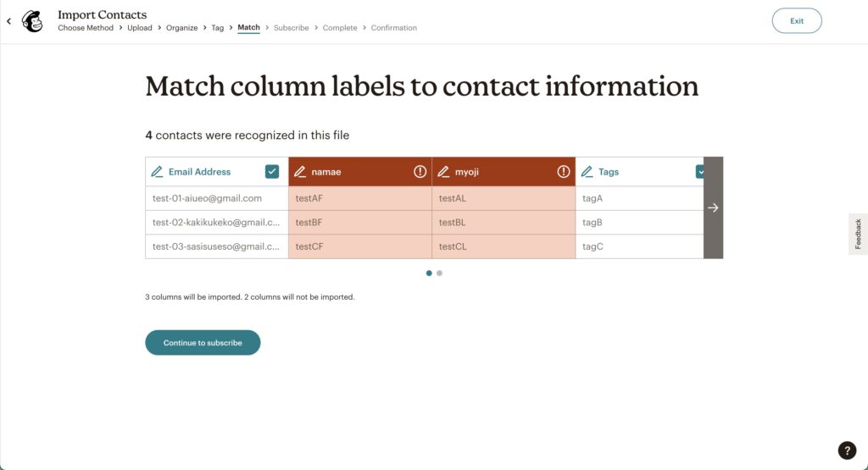This screenshot has width=868, height=470.
Task: Select the first pagination dot
Action: [429, 274]
